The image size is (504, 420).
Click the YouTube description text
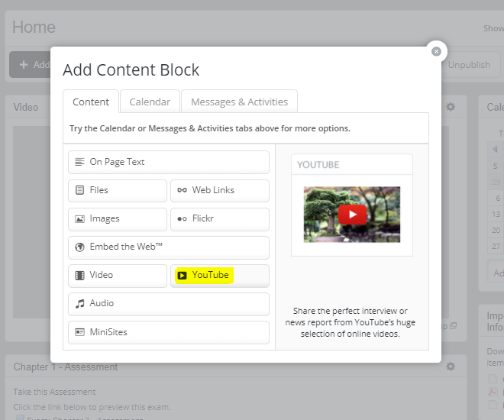[x=350, y=322]
